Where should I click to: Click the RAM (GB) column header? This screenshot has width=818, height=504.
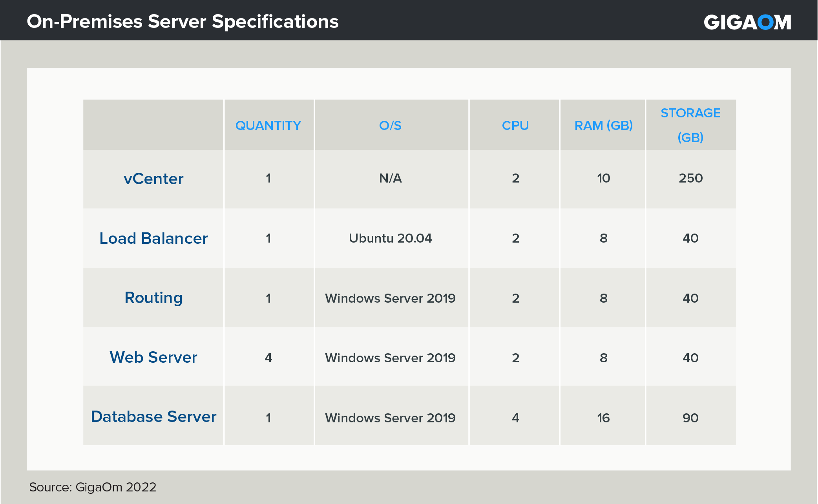click(603, 126)
